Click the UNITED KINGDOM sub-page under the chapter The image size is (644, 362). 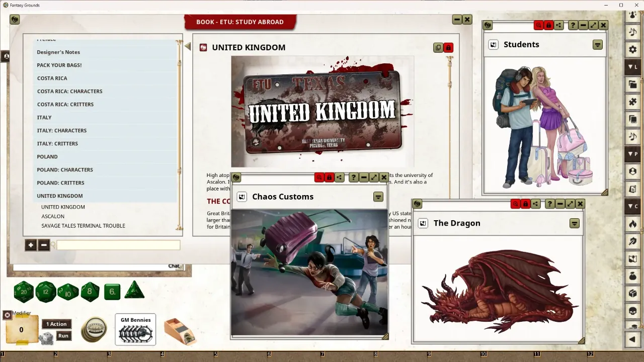point(63,207)
